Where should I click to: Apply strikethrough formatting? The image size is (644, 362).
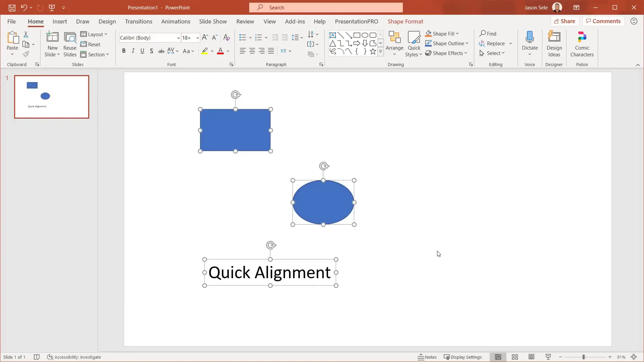(x=161, y=51)
